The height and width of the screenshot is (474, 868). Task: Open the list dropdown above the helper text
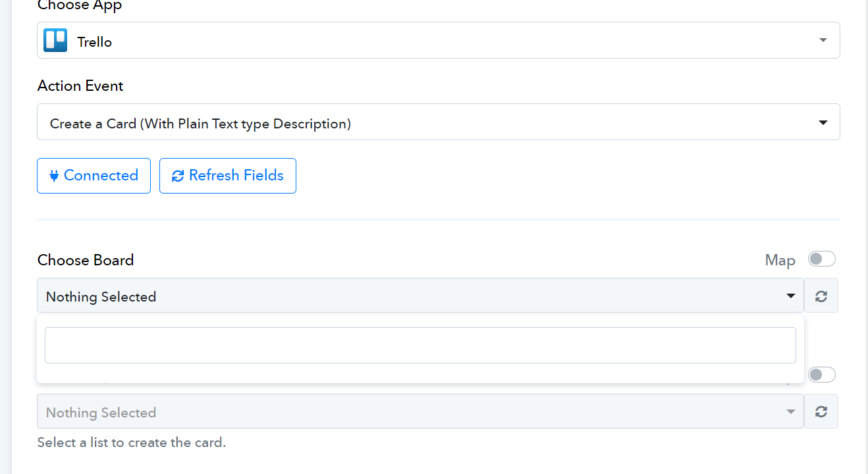pos(420,411)
